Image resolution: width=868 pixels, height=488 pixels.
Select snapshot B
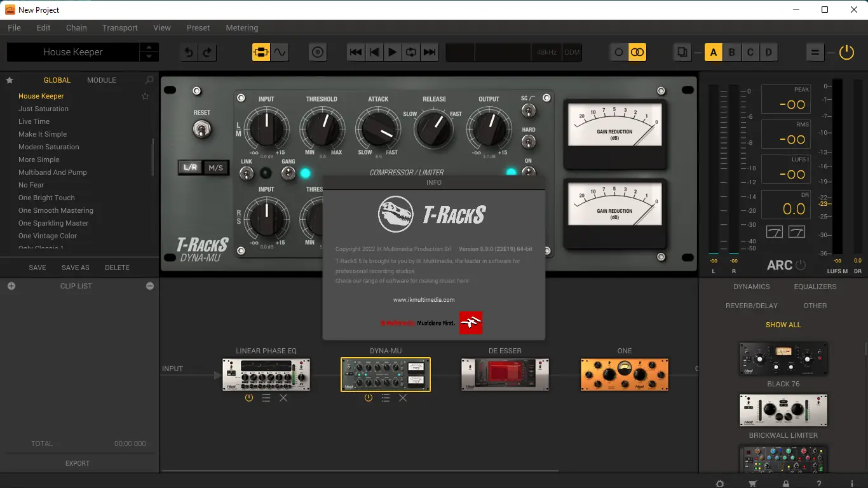(731, 52)
